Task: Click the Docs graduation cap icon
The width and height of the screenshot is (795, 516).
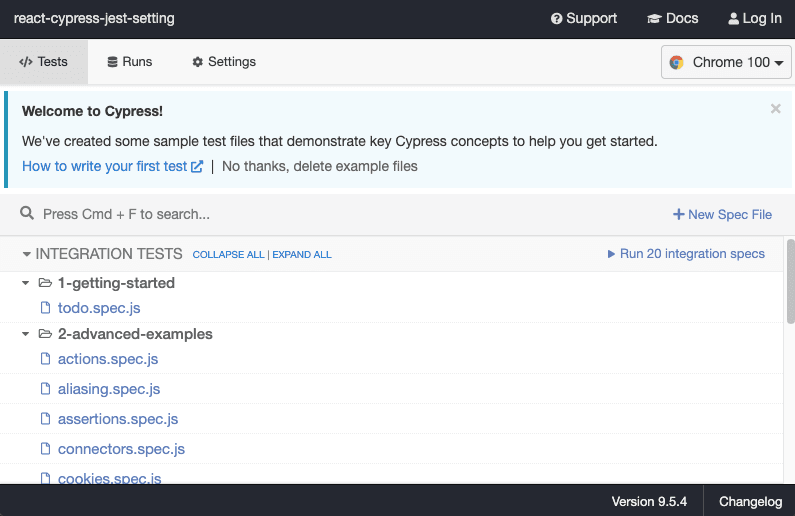Action: tap(655, 19)
